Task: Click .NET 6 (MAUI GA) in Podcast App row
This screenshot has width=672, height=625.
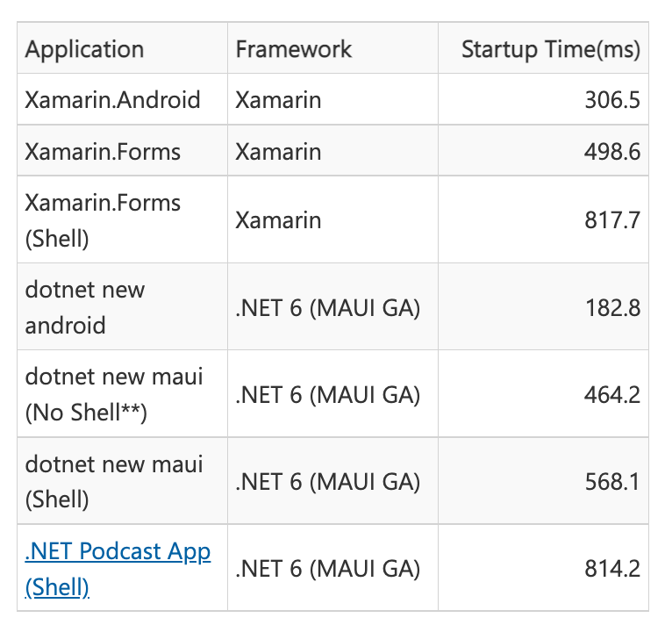Action: 328,569
